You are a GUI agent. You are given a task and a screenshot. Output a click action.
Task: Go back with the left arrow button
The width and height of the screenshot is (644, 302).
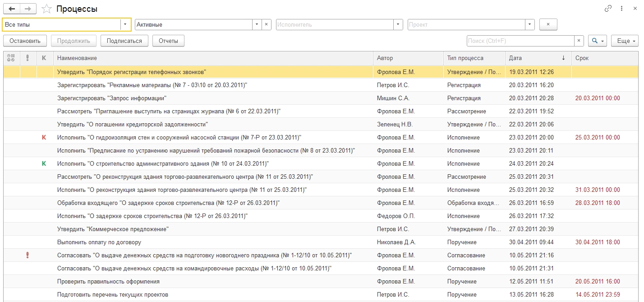click(x=12, y=9)
